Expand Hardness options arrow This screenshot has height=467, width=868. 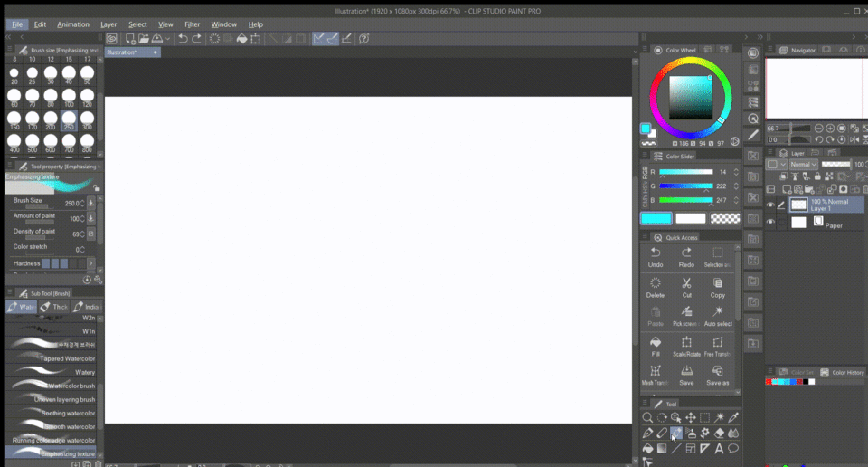tap(91, 263)
